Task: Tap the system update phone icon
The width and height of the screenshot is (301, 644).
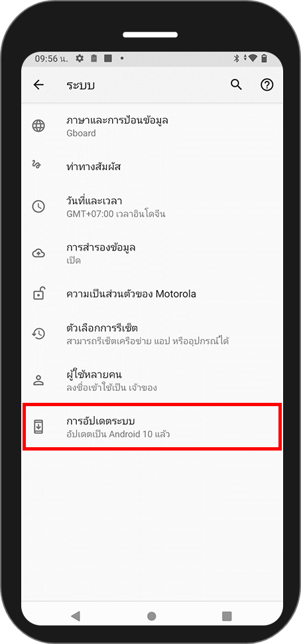Action: (38, 427)
